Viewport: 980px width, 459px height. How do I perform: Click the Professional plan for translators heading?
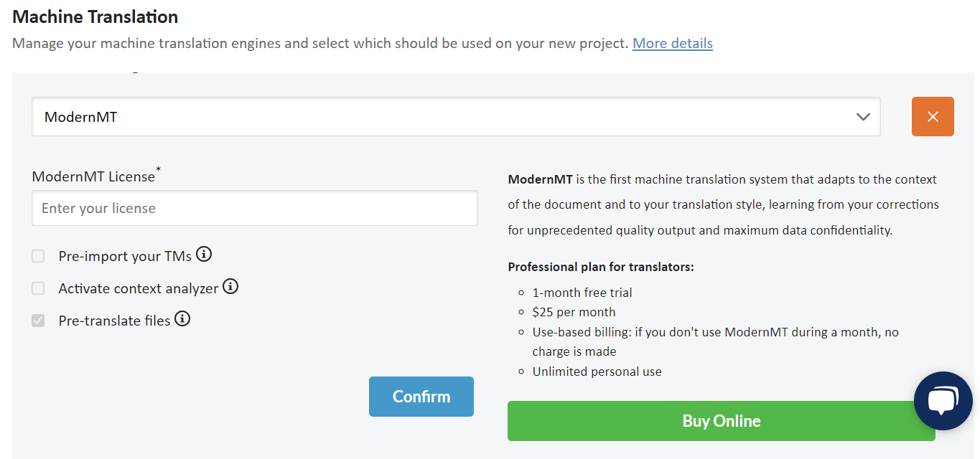point(601,267)
